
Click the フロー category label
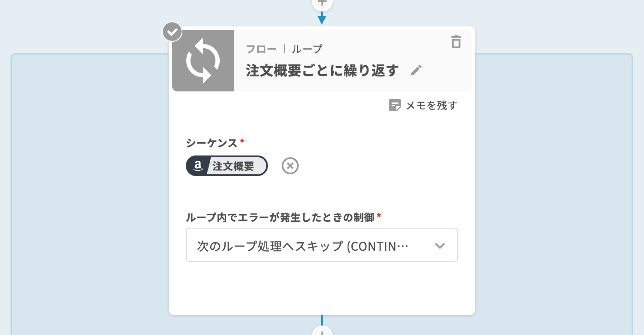tap(261, 49)
